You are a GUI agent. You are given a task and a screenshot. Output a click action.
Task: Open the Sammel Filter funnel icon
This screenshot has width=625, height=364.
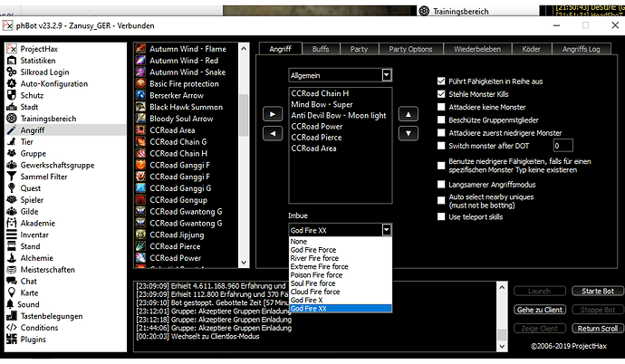point(12,177)
